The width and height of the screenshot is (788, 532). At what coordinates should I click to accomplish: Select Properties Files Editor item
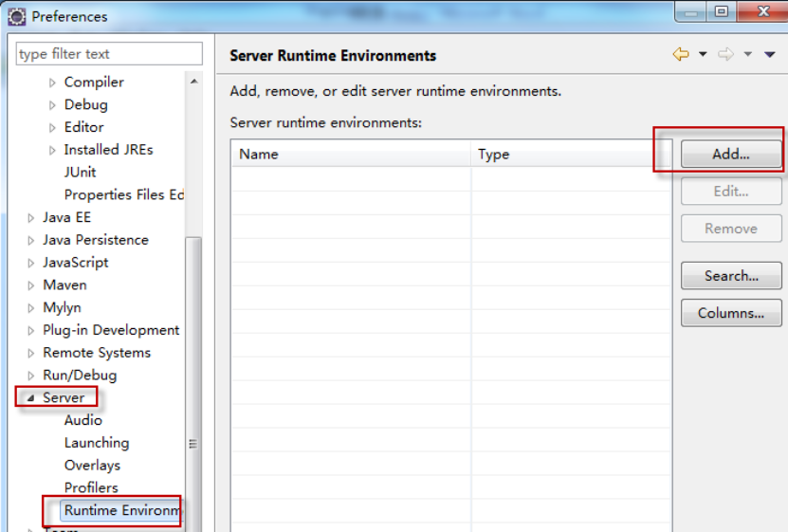click(123, 195)
